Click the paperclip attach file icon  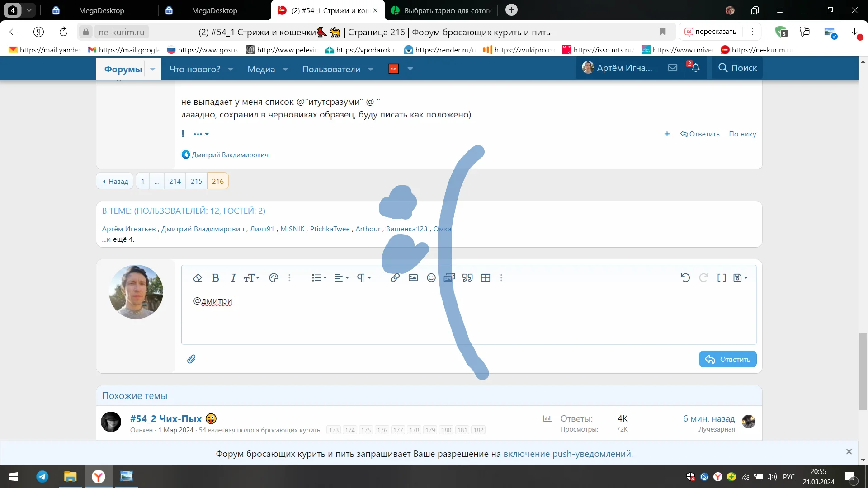pyautogui.click(x=191, y=359)
